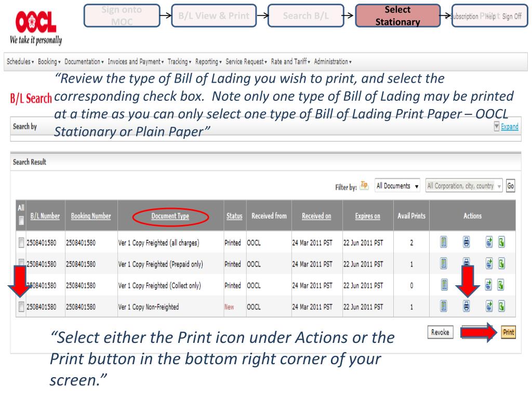The image size is (532, 399).
Task: Click Avail Prints value '2'
Action: click(411, 243)
